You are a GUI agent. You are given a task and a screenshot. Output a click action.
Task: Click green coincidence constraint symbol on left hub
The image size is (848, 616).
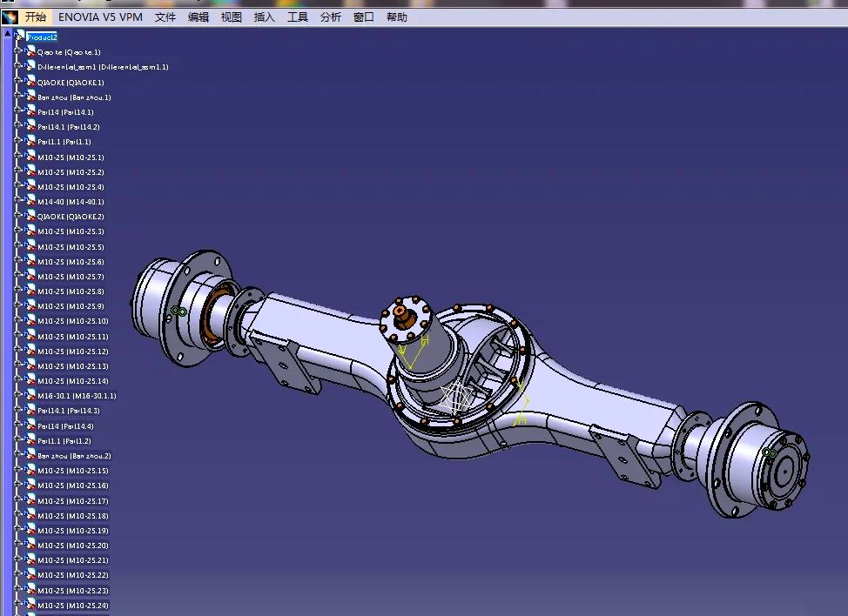click(178, 311)
